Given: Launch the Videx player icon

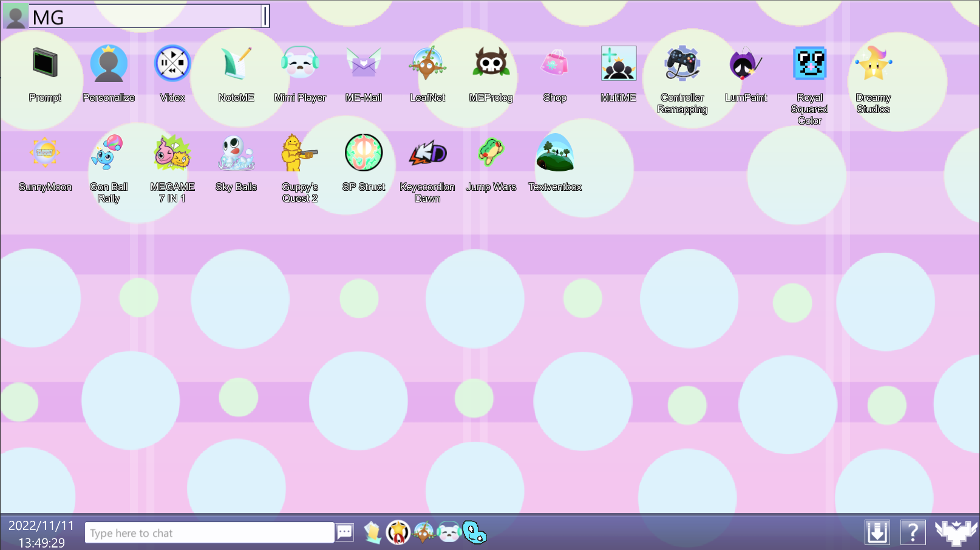Looking at the screenshot, I should [172, 63].
